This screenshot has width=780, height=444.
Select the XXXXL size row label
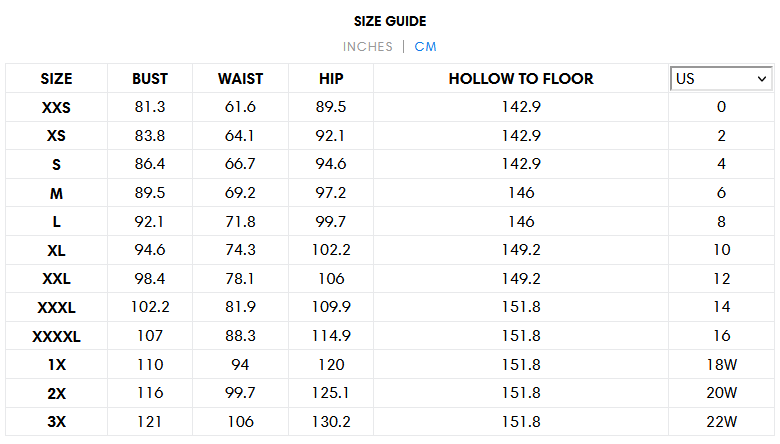coord(56,337)
